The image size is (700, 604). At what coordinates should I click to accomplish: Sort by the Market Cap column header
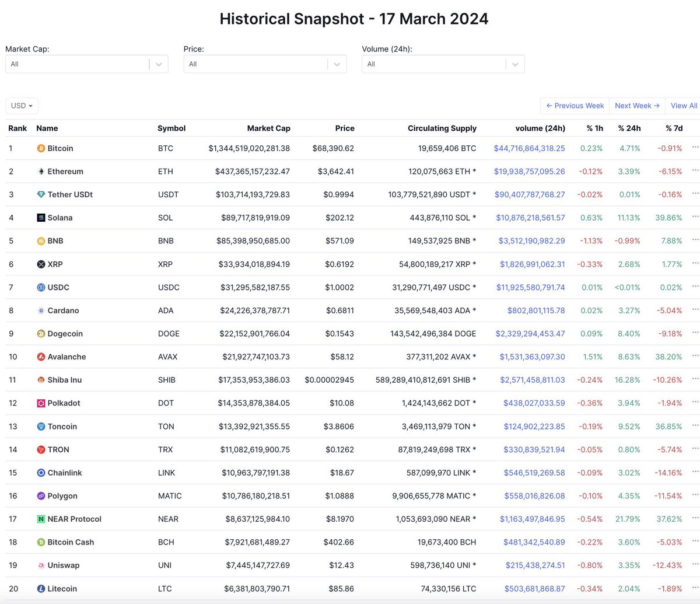coord(268,128)
